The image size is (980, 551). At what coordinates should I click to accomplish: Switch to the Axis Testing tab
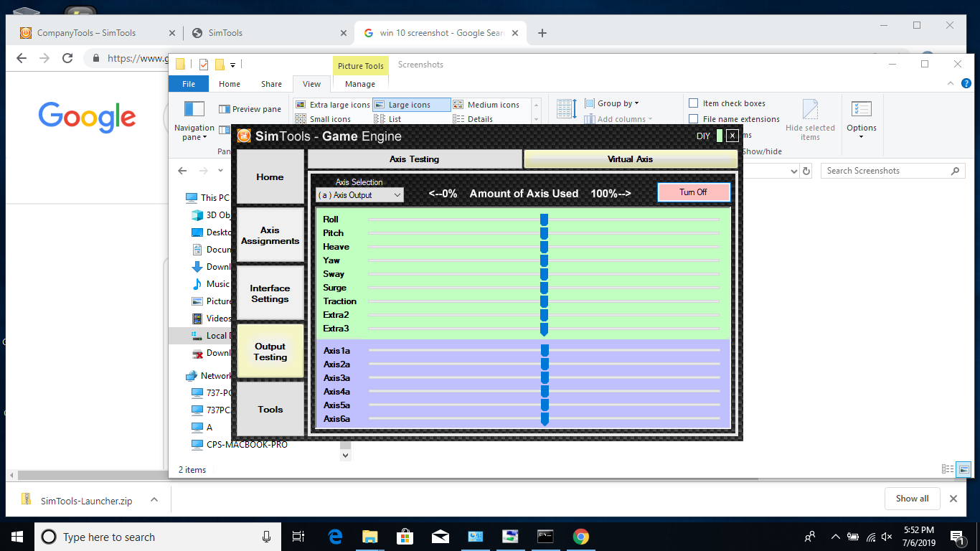tap(415, 159)
